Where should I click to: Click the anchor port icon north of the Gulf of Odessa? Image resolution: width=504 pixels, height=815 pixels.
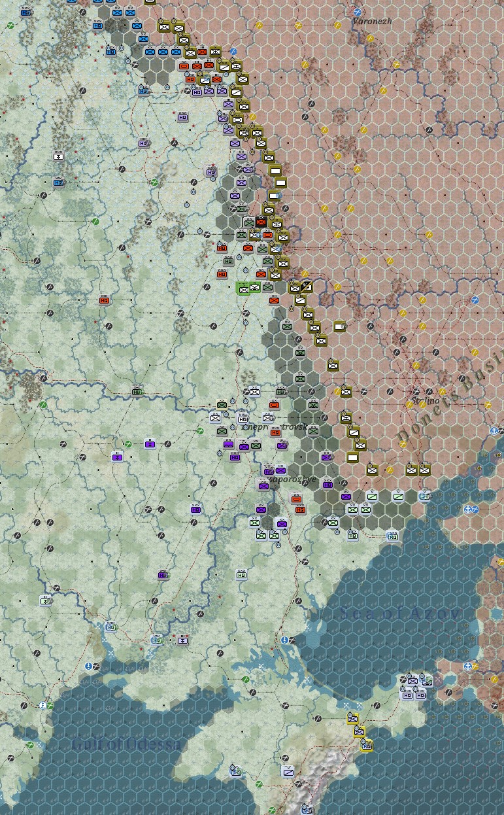coord(89,666)
